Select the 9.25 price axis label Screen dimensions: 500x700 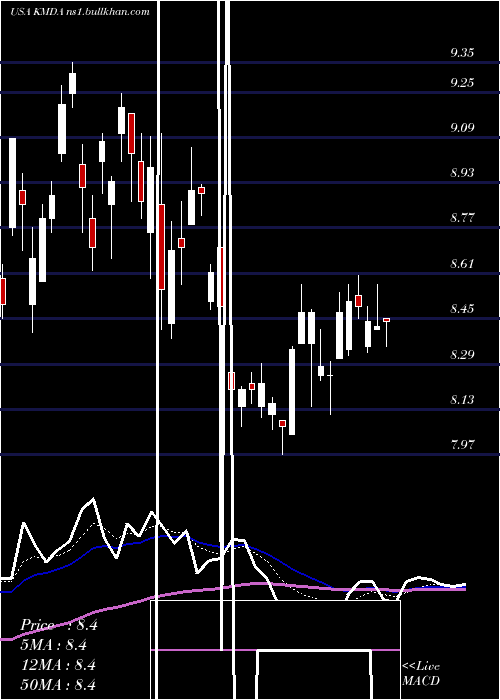pyautogui.click(x=462, y=83)
